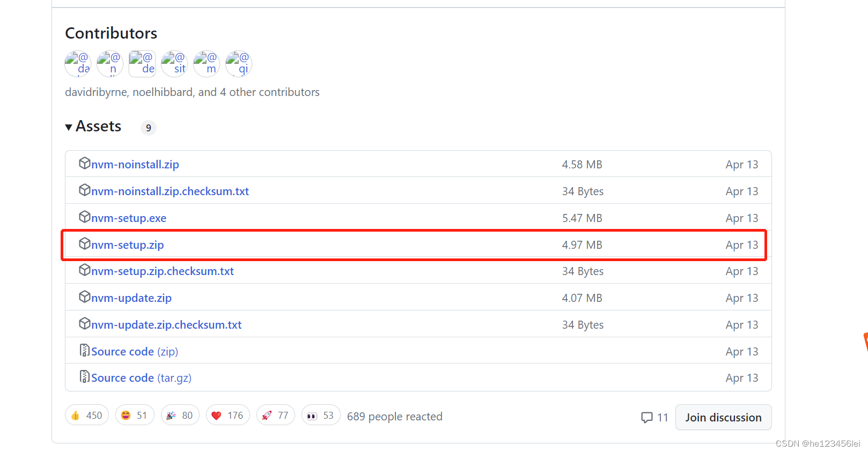Collapse the Assets section triangle
Image resolution: width=868 pixels, height=452 pixels.
[x=69, y=127]
